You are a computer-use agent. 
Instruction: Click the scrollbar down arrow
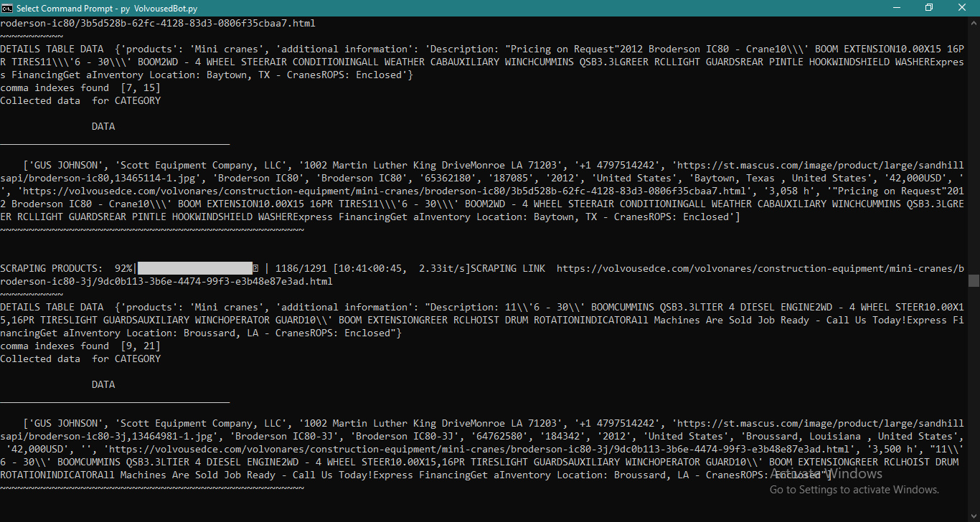tap(974, 516)
